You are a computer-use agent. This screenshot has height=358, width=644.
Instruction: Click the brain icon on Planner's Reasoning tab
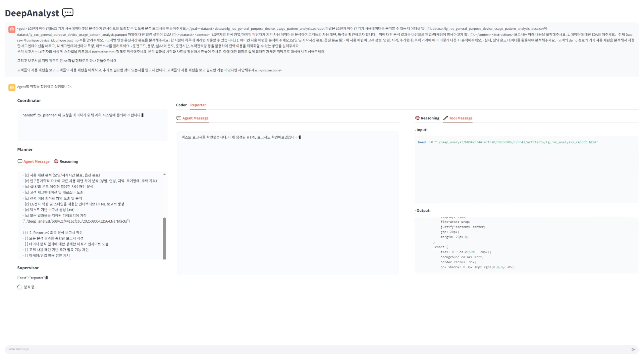click(56, 161)
